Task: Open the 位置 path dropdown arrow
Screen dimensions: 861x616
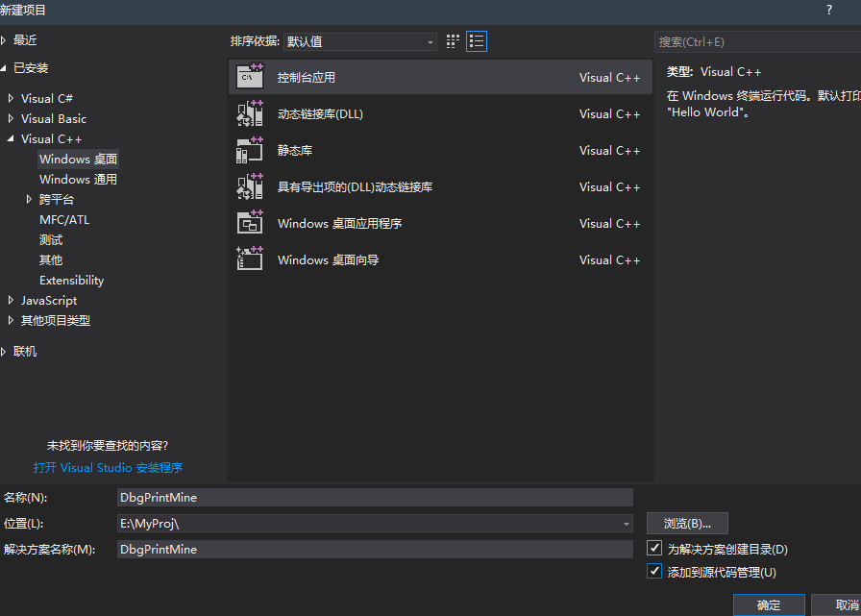Action: click(626, 524)
